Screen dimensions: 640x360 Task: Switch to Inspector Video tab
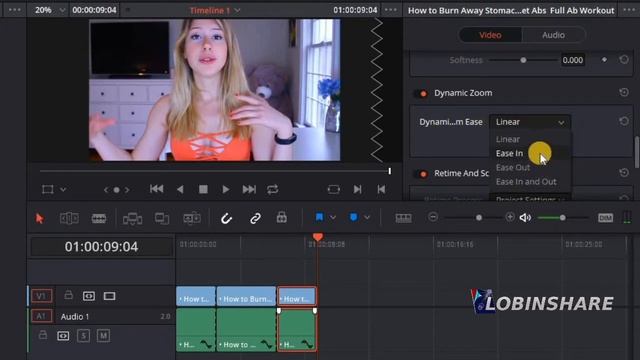pos(490,35)
